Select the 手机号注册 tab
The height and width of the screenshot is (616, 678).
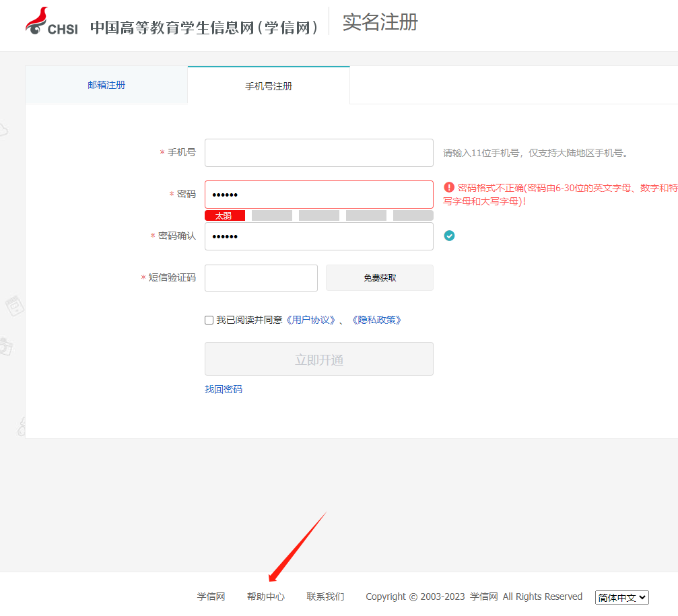coord(269,86)
